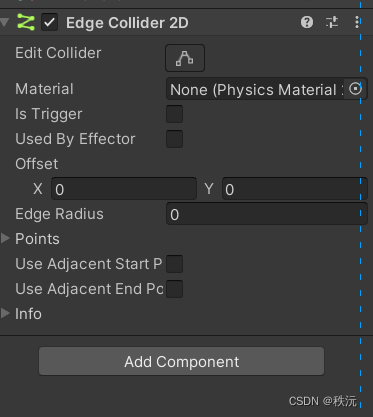Image resolution: width=373 pixels, height=417 pixels.
Task: Open the Material object picker circle
Action: coord(355,89)
